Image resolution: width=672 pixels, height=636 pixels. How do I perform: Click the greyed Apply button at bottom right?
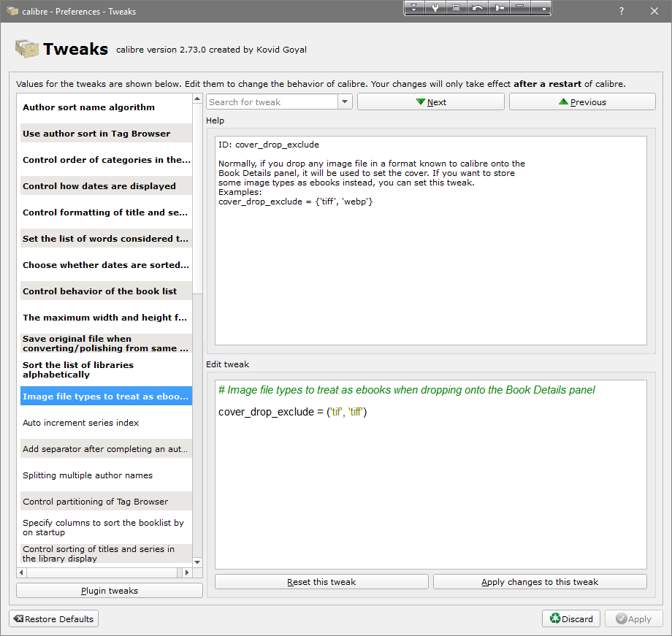pyautogui.click(x=633, y=619)
